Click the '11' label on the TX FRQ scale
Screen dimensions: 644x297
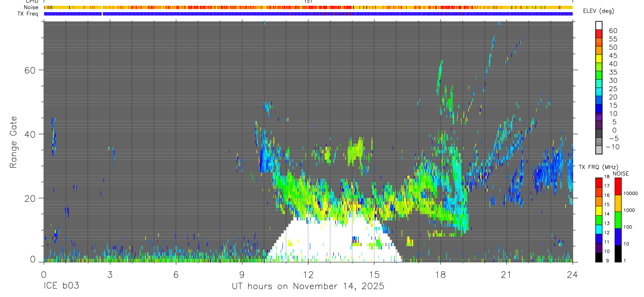coord(607,243)
